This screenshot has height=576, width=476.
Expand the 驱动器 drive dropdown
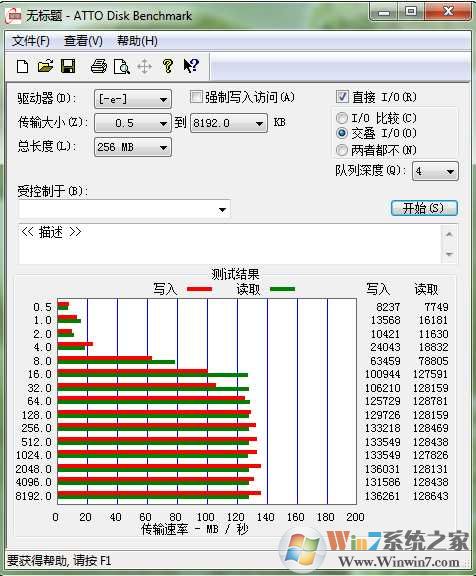click(x=133, y=99)
